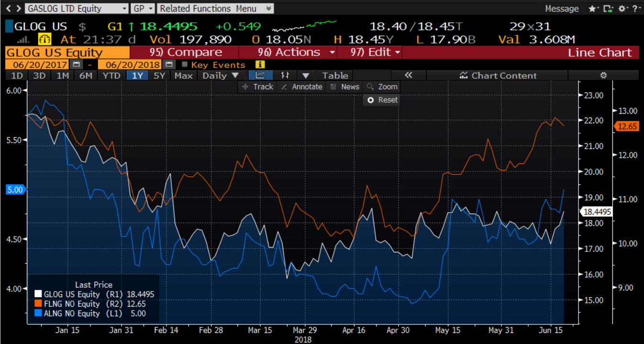The width and height of the screenshot is (644, 344).
Task: Select the 6M time range
Action: pos(86,75)
